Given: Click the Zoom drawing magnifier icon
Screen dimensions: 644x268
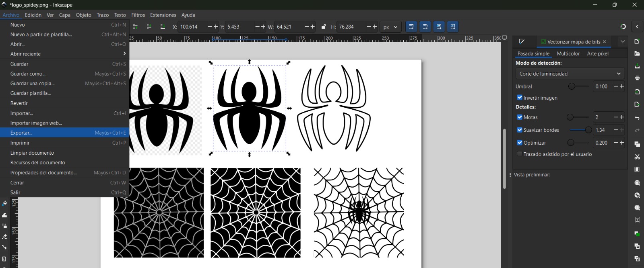Looking at the screenshot, I should tap(637, 195).
